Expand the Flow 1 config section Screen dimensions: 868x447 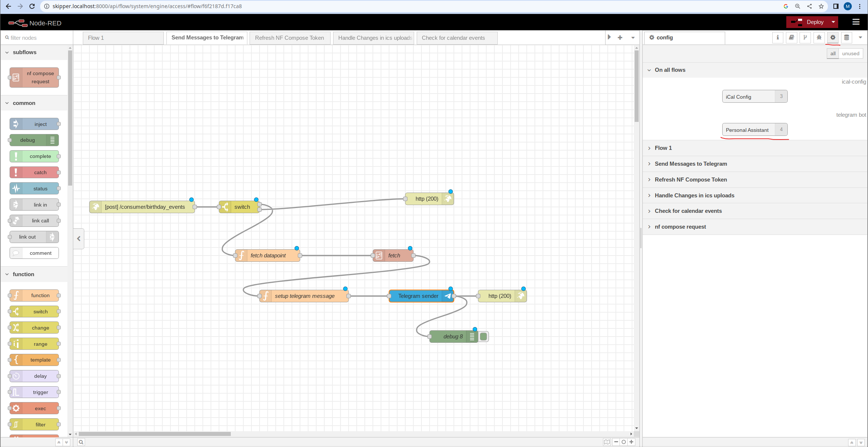[663, 148]
